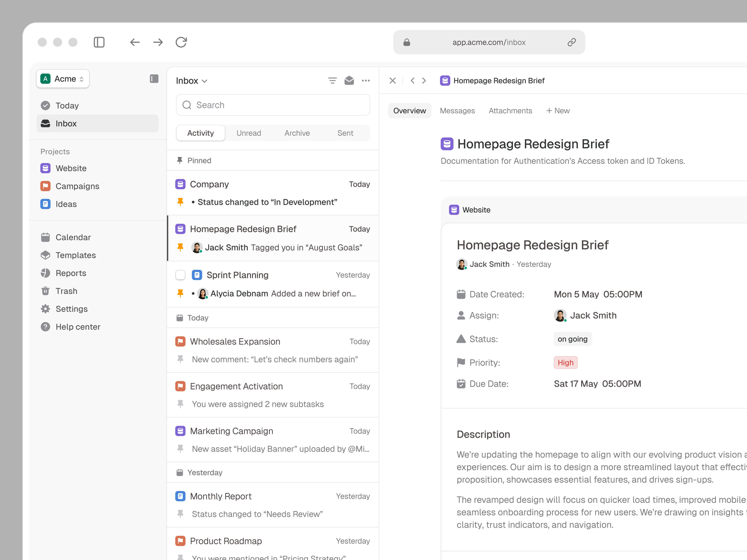Check the Sprint Planning notification checkbox
The height and width of the screenshot is (560, 747).
coord(181,275)
